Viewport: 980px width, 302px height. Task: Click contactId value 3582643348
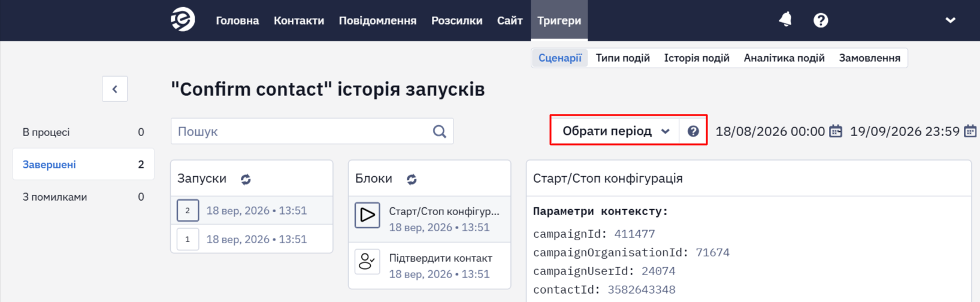[x=642, y=289]
